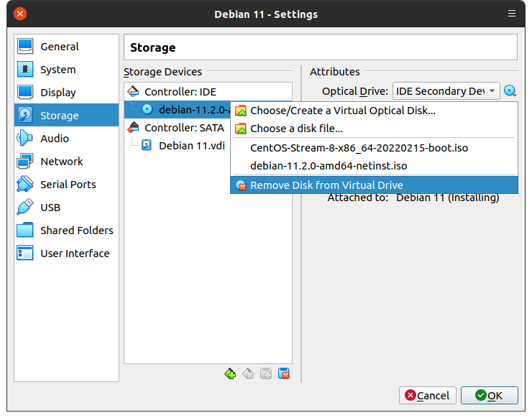This screenshot has height=418, width=532.
Task: Pick the CentOS-Stream-8 boot ISO entry
Action: pos(359,148)
